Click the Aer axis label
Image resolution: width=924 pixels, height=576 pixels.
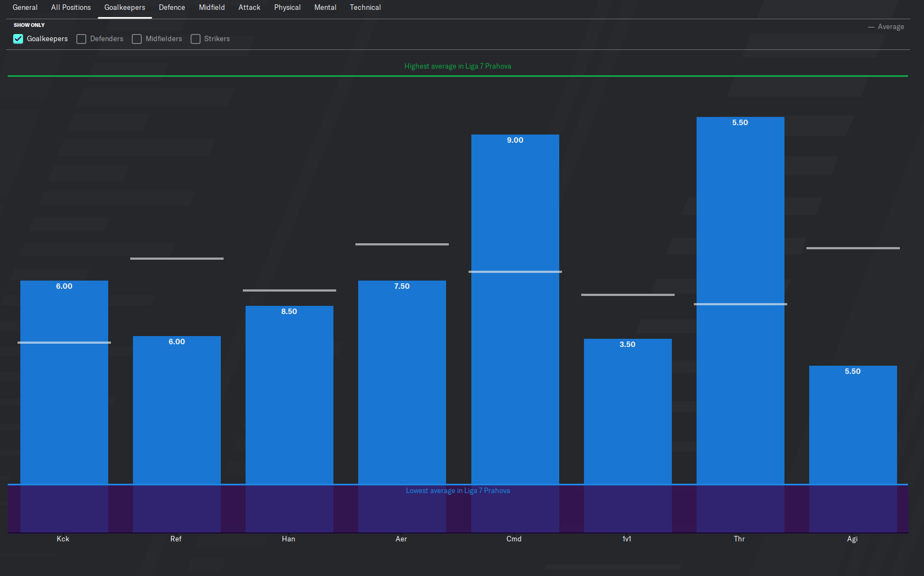point(401,539)
